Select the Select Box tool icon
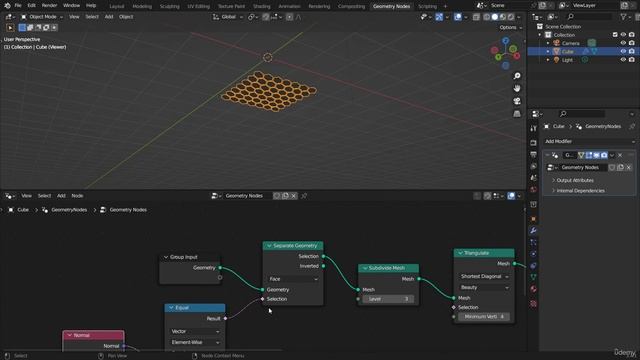This screenshot has height=360, width=640. coord(10,28)
